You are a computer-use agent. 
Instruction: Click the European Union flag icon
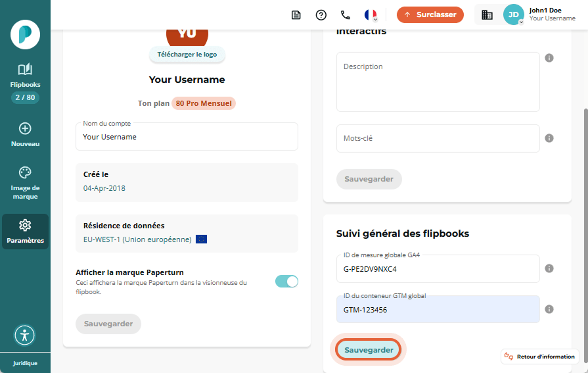[202, 239]
